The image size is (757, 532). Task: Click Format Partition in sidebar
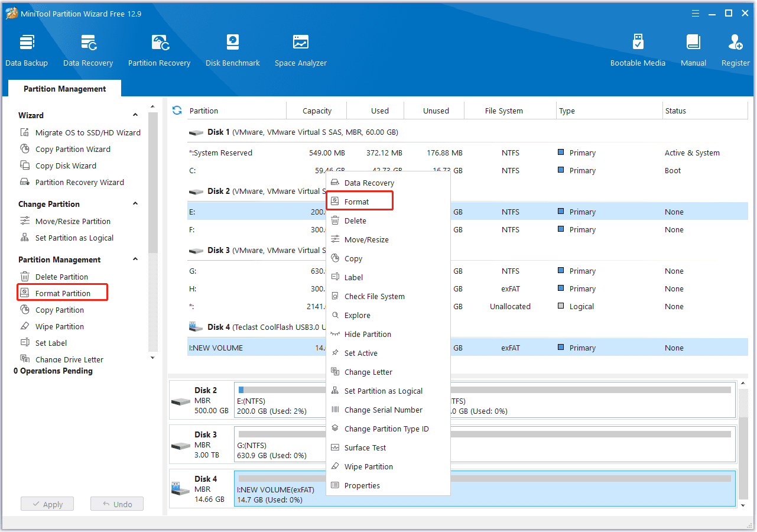coord(63,293)
